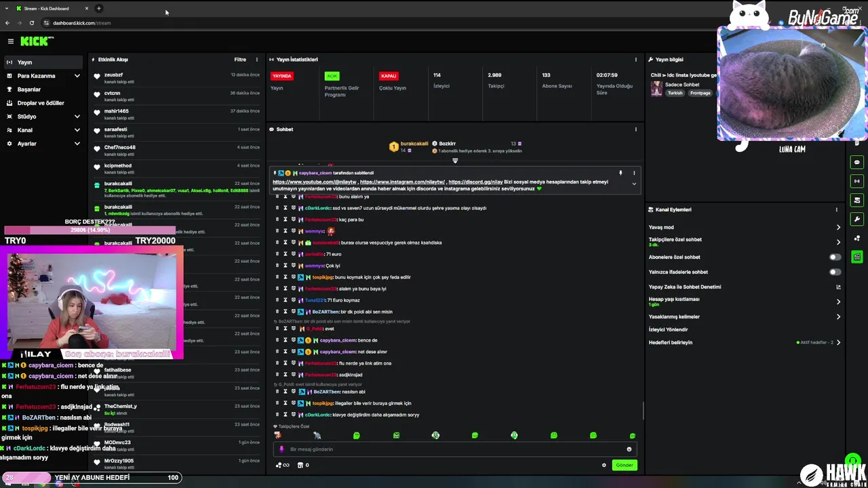
Task: Open Droplar ve ödüller in the left sidebar
Action: [43, 103]
